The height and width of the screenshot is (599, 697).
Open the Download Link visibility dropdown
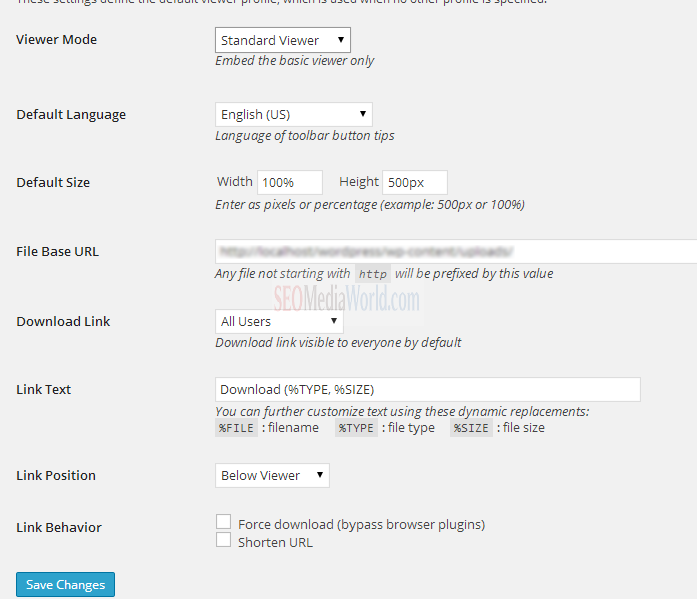[x=279, y=321]
